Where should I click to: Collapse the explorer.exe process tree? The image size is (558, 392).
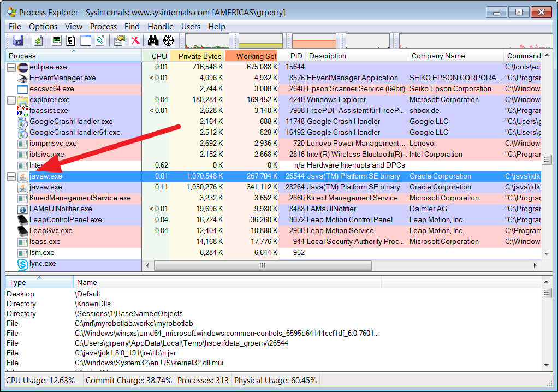click(x=11, y=100)
